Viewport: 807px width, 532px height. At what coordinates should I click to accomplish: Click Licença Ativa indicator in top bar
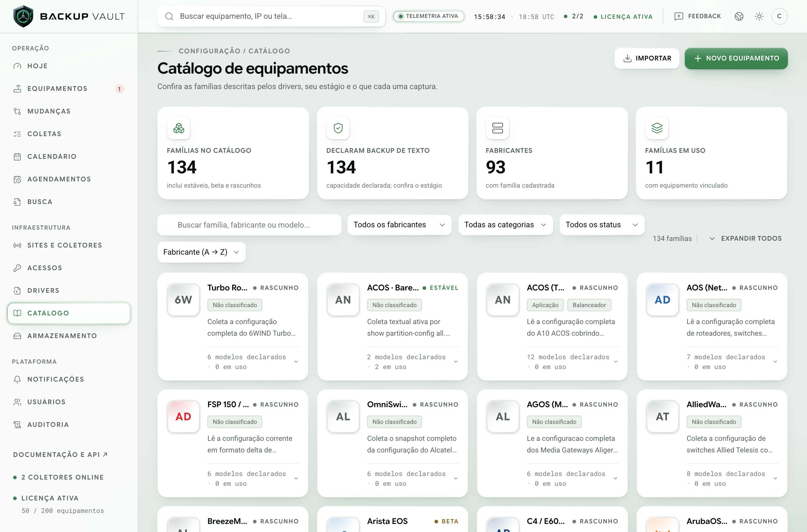tap(623, 17)
